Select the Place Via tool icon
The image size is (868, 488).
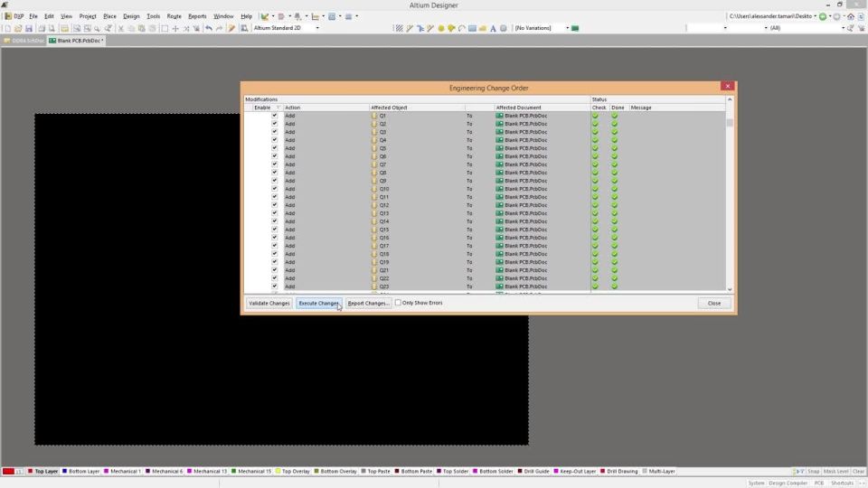coord(452,28)
